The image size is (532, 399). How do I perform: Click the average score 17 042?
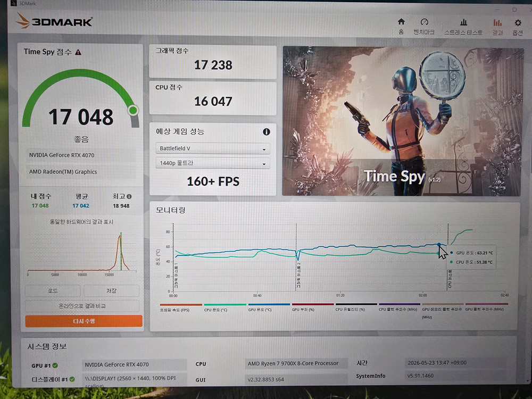click(81, 205)
